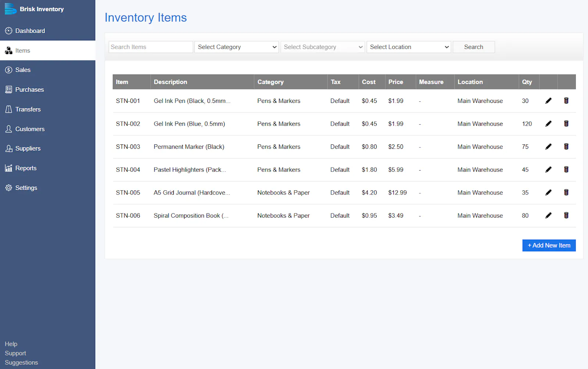Navigate to Transfers in the sidebar
588x369 pixels.
click(x=48, y=109)
